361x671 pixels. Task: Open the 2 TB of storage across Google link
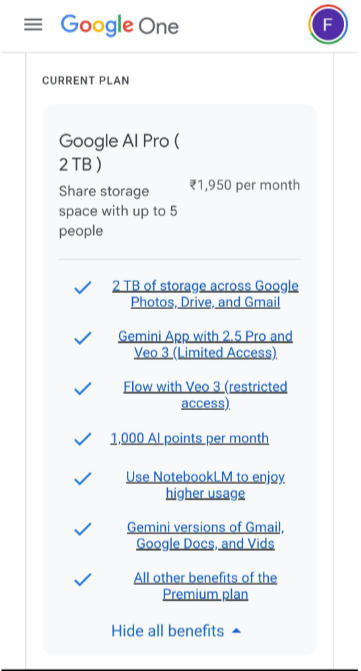(x=205, y=294)
